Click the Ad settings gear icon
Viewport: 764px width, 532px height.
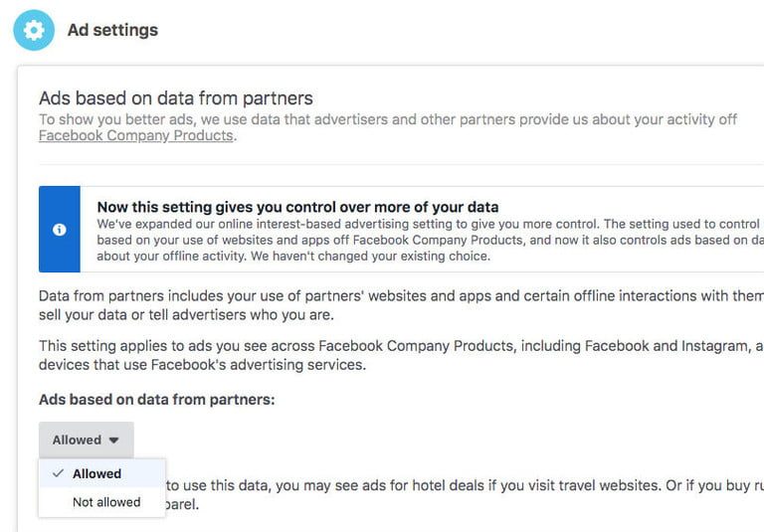tap(34, 30)
